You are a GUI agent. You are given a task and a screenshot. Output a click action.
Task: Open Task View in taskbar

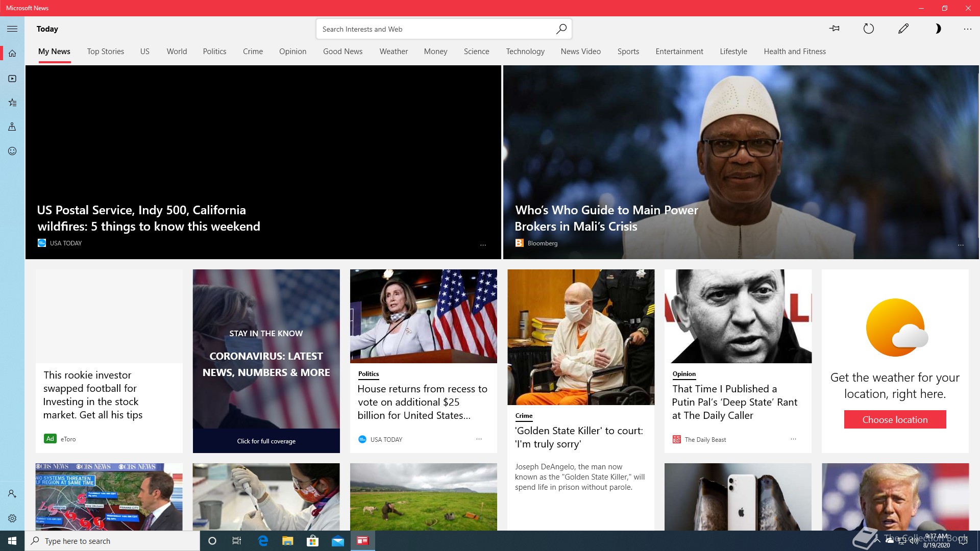pyautogui.click(x=237, y=541)
